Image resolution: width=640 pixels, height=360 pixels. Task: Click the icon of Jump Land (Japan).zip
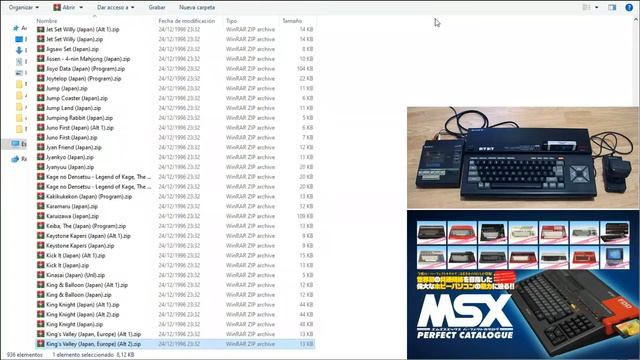40,107
